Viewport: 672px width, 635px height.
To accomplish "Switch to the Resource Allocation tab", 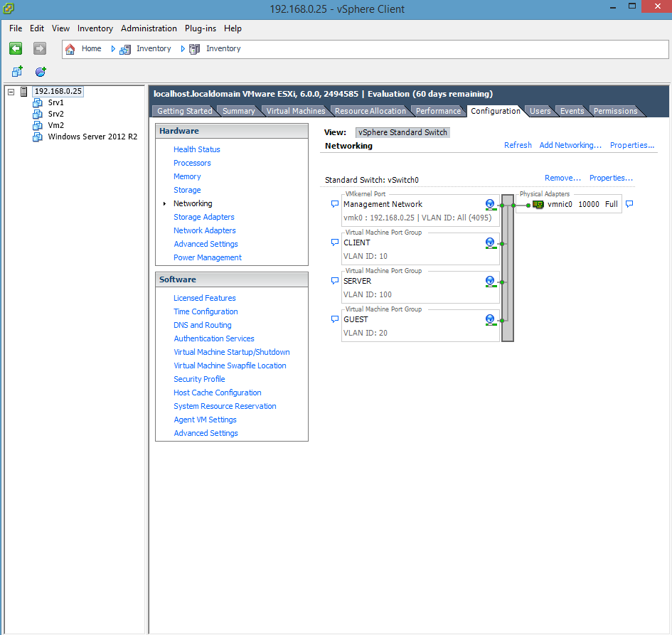I will click(x=370, y=111).
